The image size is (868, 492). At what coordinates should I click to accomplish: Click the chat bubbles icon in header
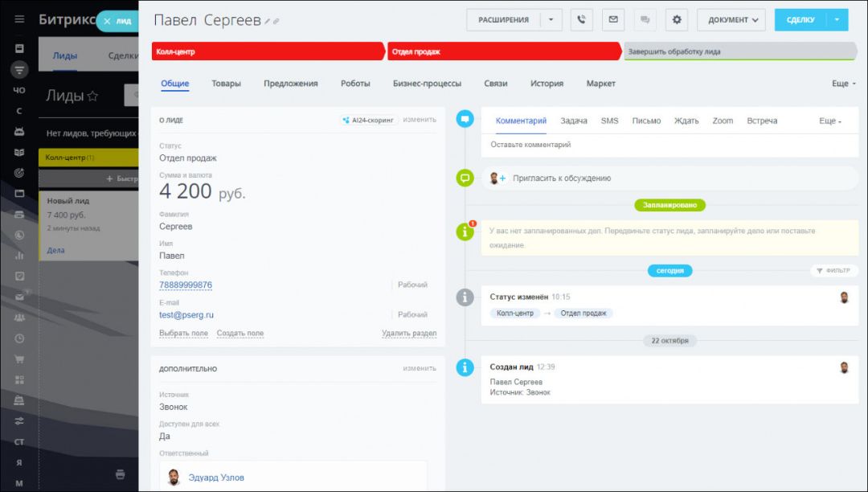pyautogui.click(x=645, y=20)
